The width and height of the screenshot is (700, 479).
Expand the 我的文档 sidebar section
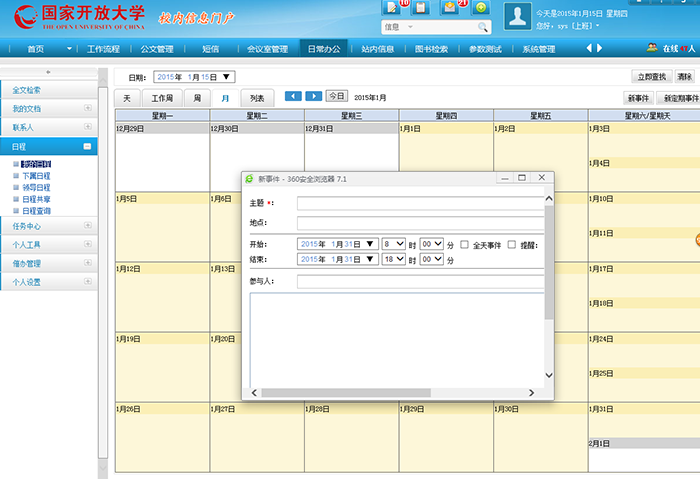pyautogui.click(x=88, y=108)
